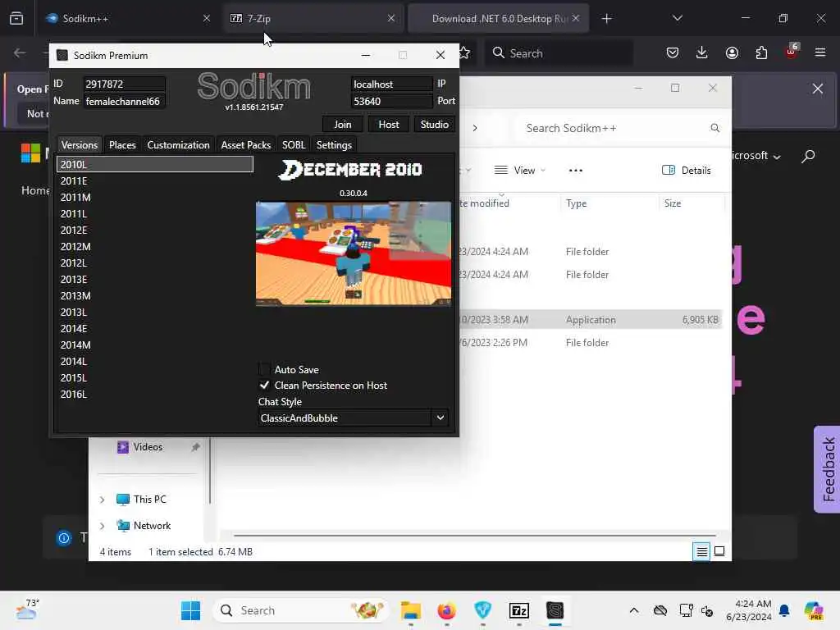
Task: Open the See more ellipsis in Explorer
Action: (x=575, y=171)
